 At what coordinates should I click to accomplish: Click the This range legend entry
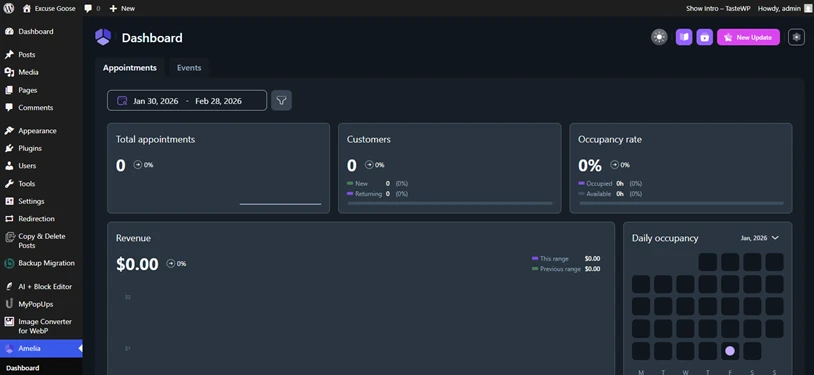pos(566,259)
